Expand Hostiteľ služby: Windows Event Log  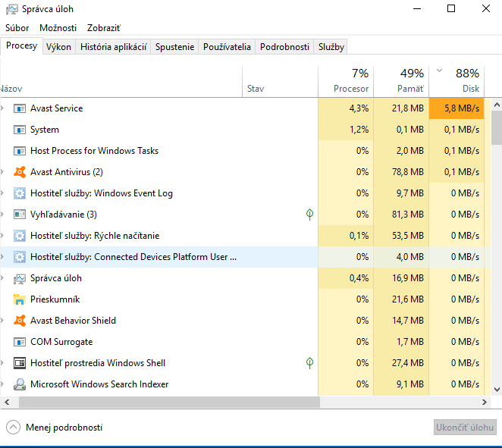(x=2, y=193)
